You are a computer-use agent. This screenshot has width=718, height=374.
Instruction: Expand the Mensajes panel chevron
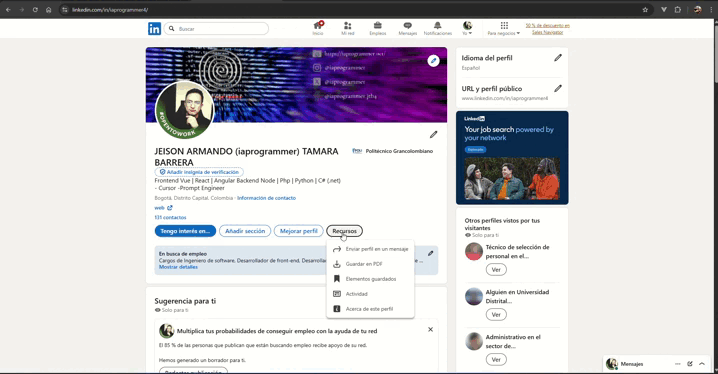[x=702, y=364]
